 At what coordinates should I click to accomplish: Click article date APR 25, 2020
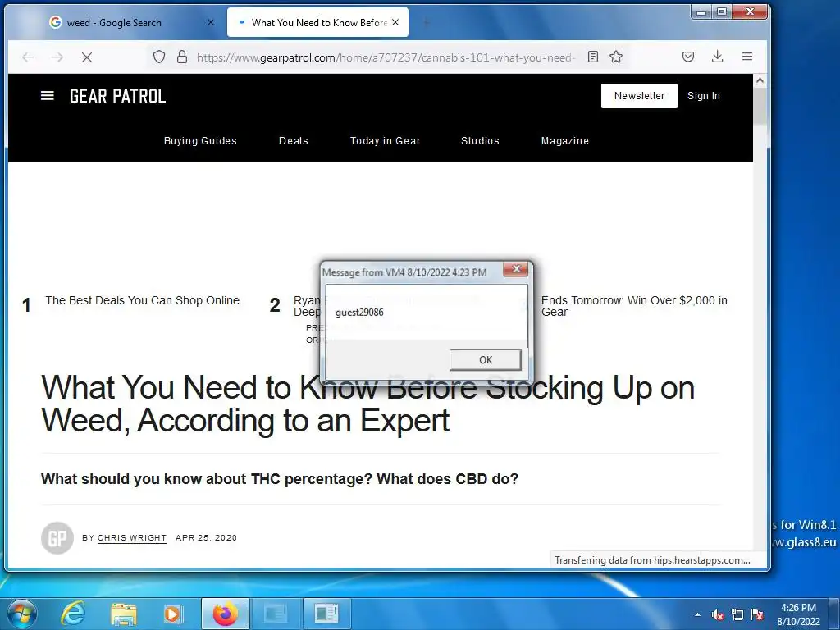206,538
